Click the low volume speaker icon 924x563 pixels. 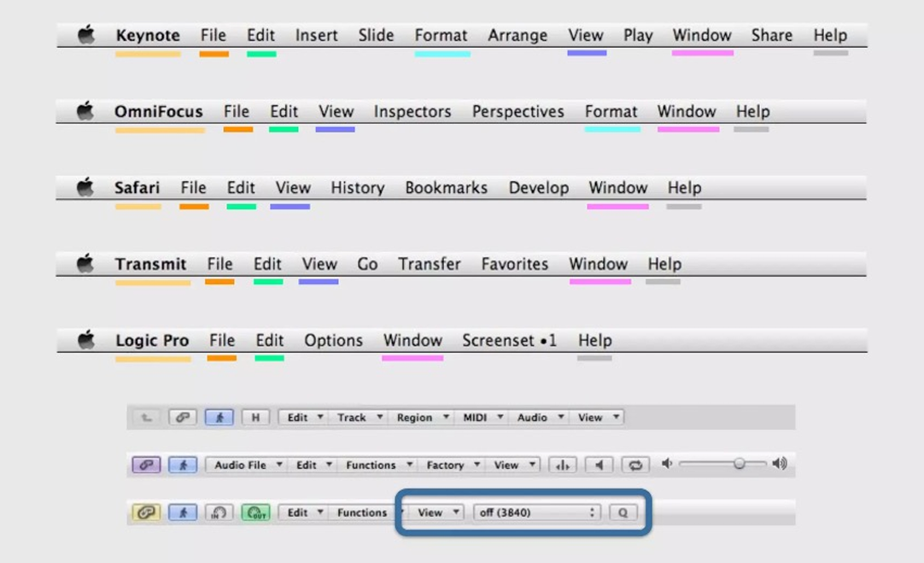pyautogui.click(x=666, y=463)
